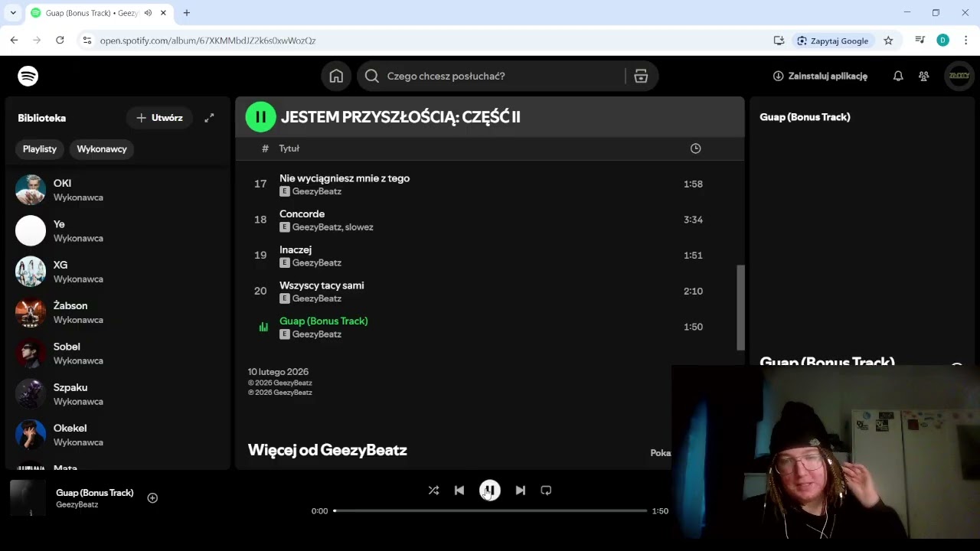Open Chrome three-dot menu
The height and width of the screenshot is (551, 980).
965,41
